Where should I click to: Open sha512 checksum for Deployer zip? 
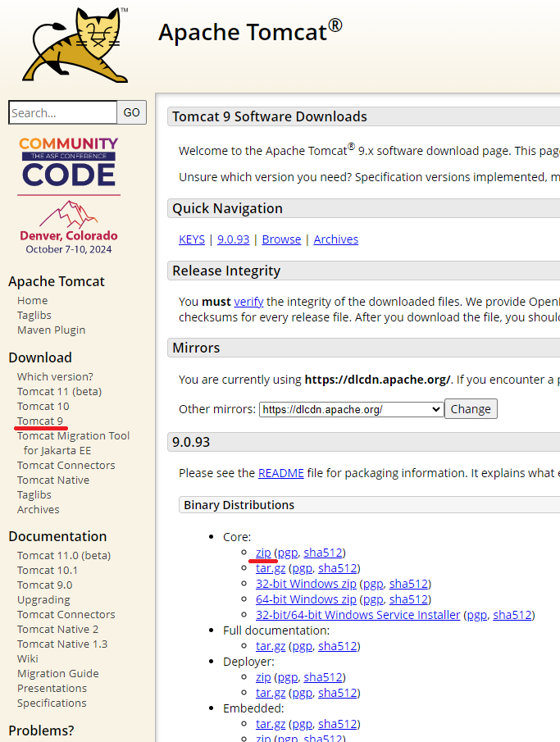323,678
